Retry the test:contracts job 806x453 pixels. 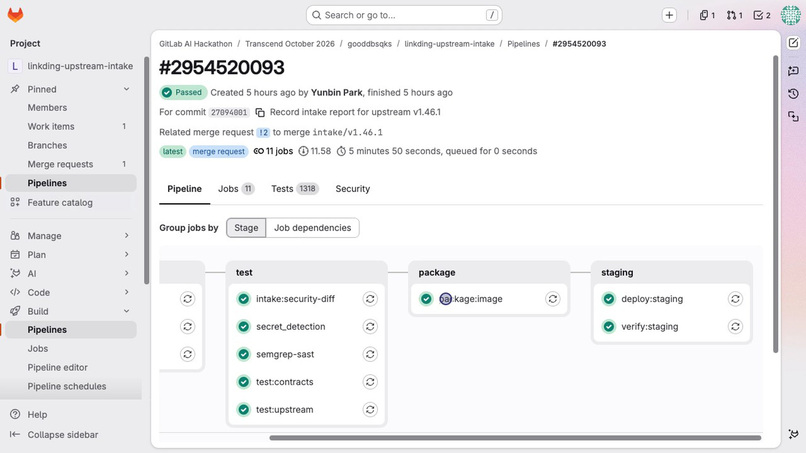click(x=370, y=382)
